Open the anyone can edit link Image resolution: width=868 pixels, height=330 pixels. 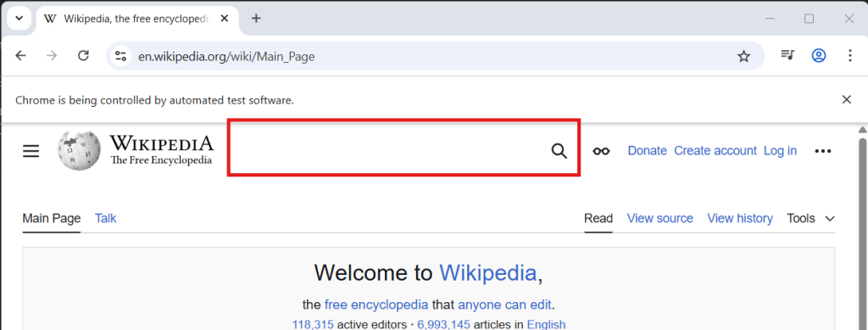pyautogui.click(x=505, y=305)
